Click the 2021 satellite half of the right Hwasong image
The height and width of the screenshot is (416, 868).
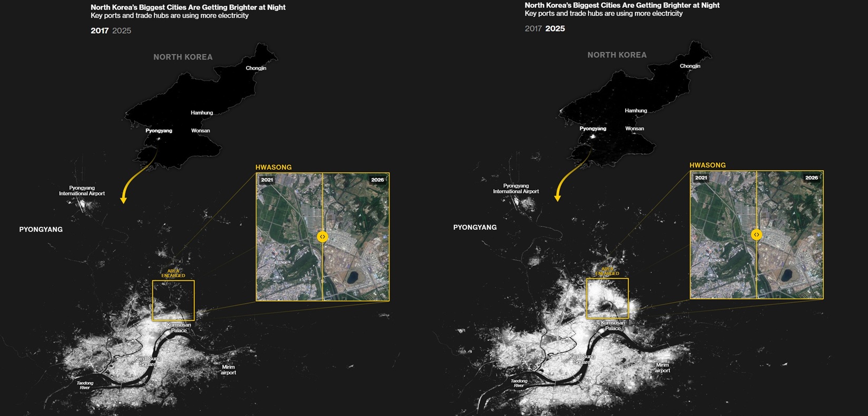(724, 235)
